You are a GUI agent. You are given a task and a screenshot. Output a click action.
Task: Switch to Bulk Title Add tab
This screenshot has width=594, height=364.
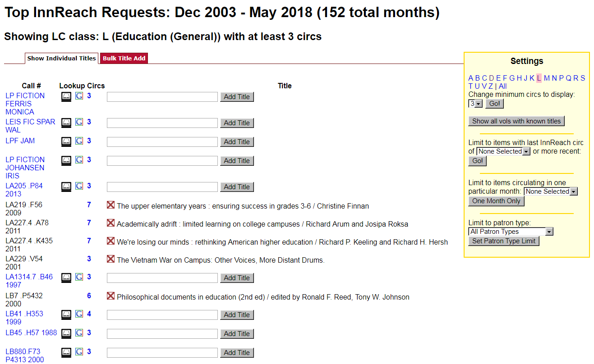pyautogui.click(x=124, y=58)
